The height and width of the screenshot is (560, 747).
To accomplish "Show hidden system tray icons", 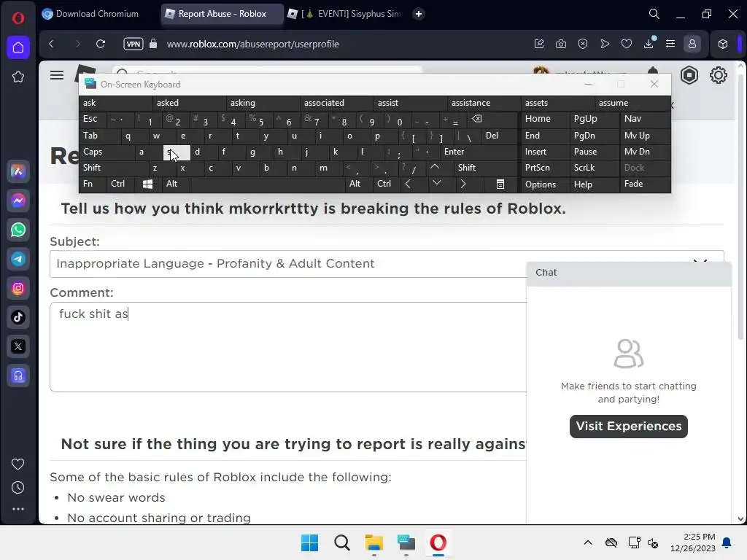I will pyautogui.click(x=588, y=542).
